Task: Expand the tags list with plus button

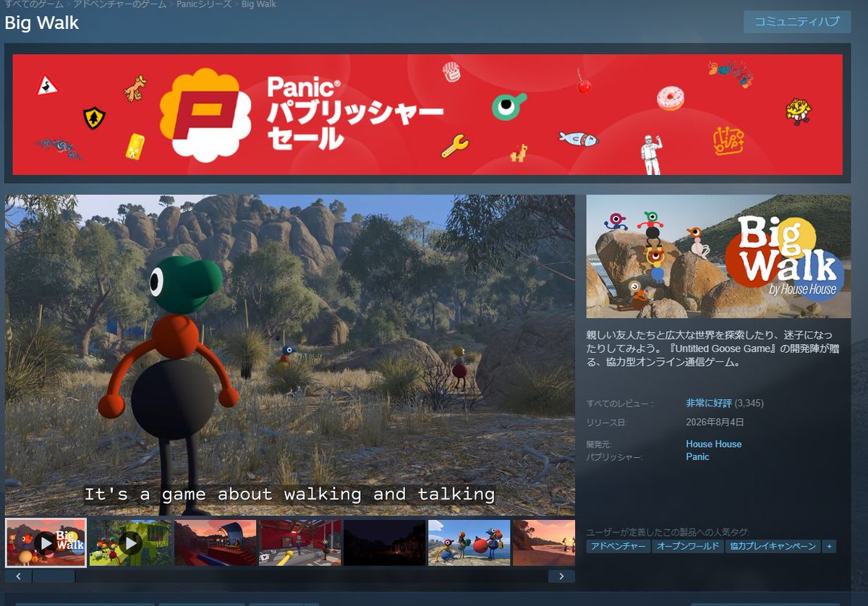Action: pyautogui.click(x=829, y=546)
